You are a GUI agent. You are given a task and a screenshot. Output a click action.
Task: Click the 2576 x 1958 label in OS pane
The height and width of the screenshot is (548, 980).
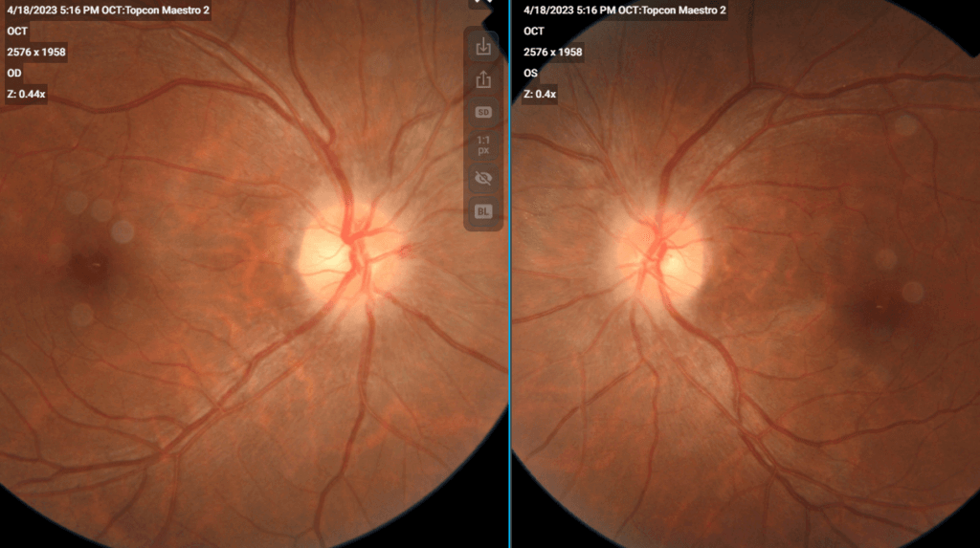pyautogui.click(x=552, y=52)
